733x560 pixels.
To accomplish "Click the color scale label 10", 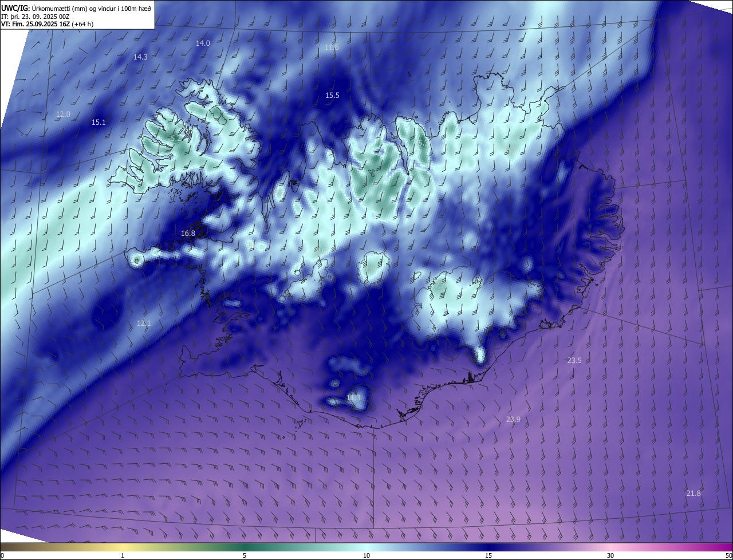I will (x=366, y=556).
